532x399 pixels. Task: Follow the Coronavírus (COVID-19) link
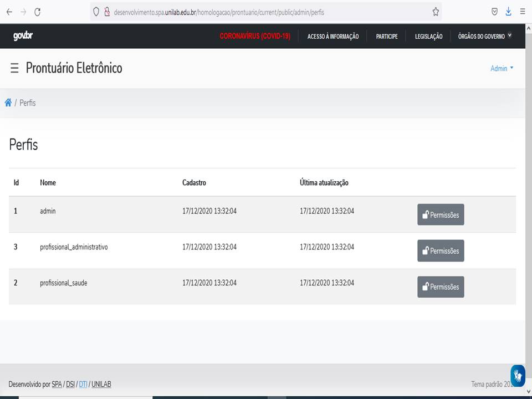tap(255, 37)
